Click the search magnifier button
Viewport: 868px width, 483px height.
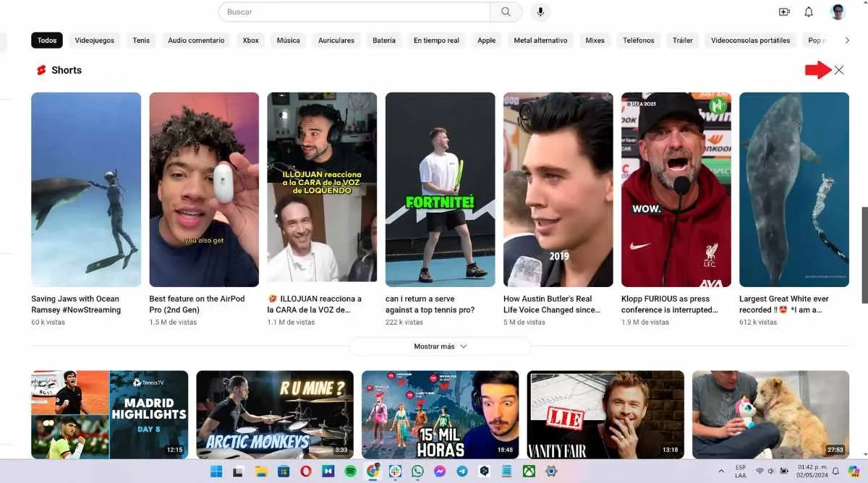tap(506, 12)
